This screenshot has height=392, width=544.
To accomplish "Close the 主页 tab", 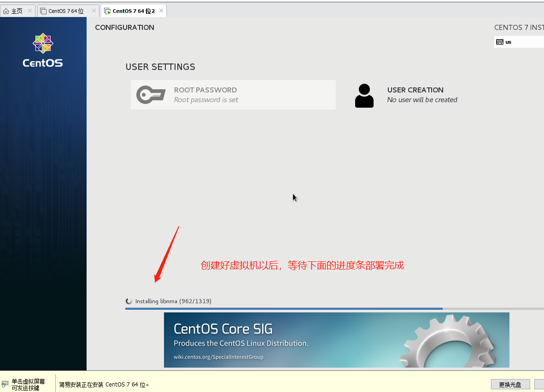I will [30, 11].
